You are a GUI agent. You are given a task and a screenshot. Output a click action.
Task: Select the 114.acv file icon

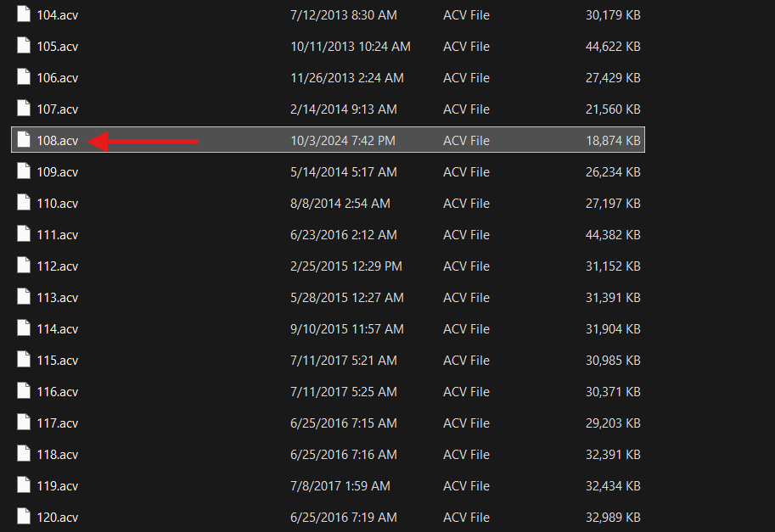[24, 329]
